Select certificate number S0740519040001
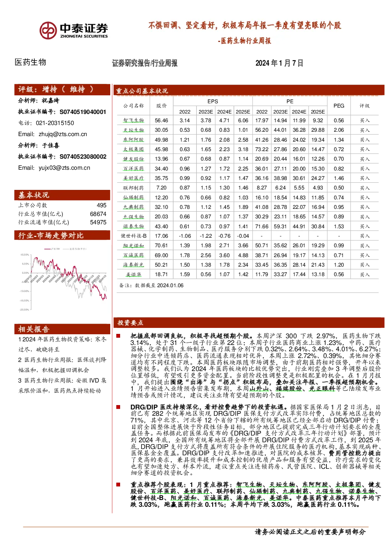Screen dimensions: 392x555 tap(83, 112)
